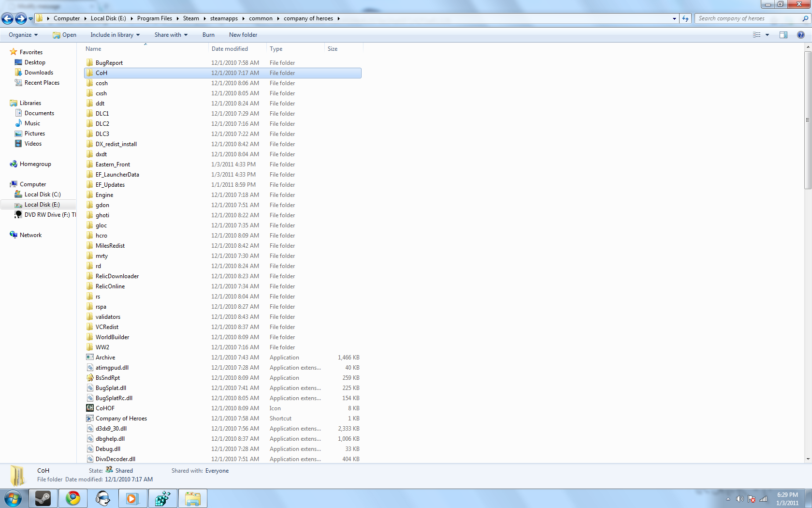This screenshot has width=812, height=508.
Task: Click the Change your view icon
Action: pyautogui.click(x=757, y=35)
